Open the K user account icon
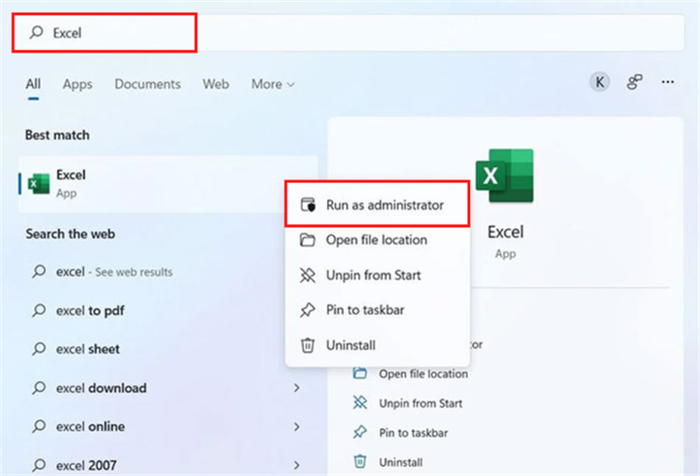The width and height of the screenshot is (700, 476). point(600,82)
